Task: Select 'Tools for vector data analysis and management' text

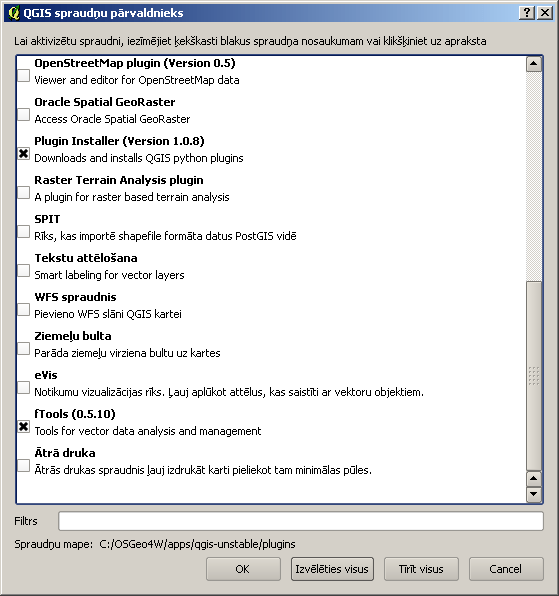Action: click(x=148, y=431)
